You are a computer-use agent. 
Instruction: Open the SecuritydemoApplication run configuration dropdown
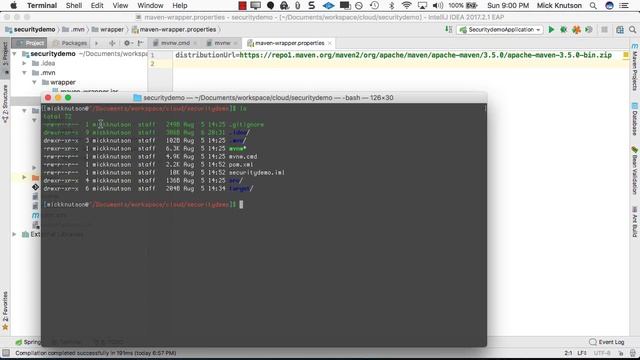[x=501, y=29]
